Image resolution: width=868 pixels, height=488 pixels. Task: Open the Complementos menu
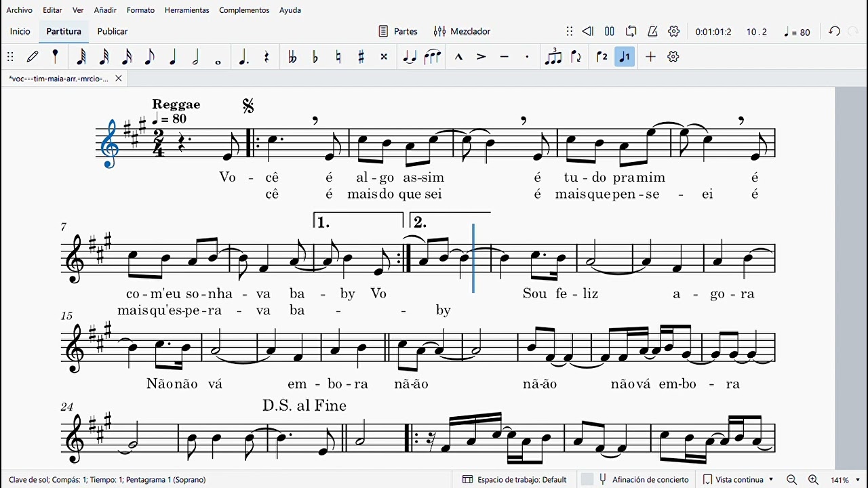click(x=244, y=10)
